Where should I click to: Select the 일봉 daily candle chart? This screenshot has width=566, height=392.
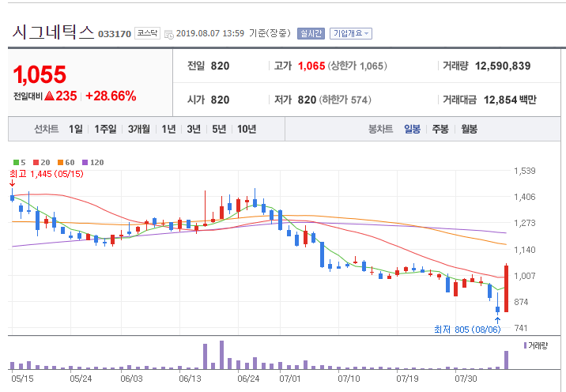tap(412, 129)
